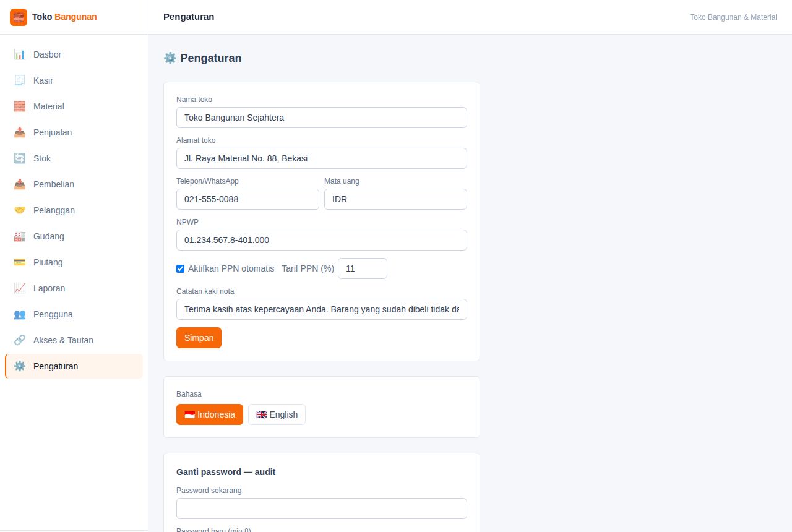The image size is (792, 532).
Task: Open Penjualan via its outbox icon
Action: coord(20,132)
